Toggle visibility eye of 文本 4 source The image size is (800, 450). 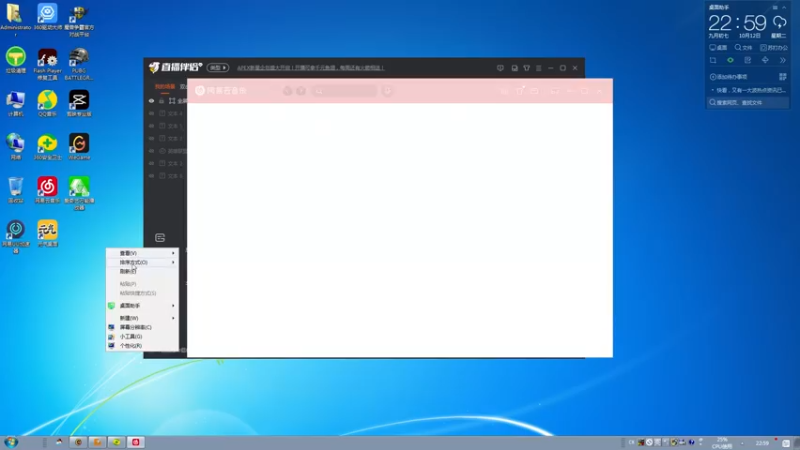point(152,113)
